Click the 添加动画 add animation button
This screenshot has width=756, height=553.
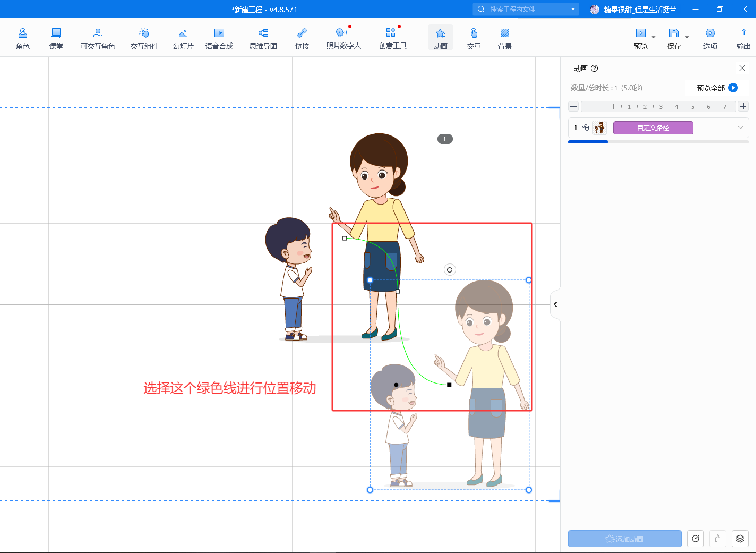pos(624,539)
